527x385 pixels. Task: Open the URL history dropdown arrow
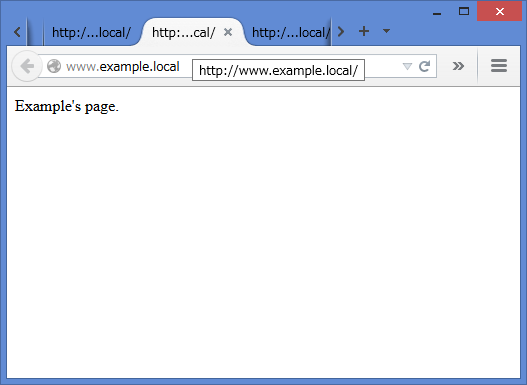(x=407, y=66)
